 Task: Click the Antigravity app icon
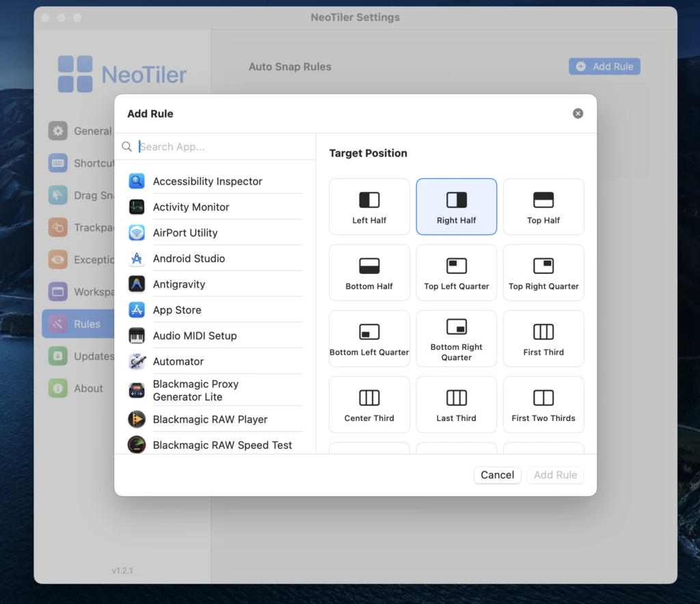point(137,284)
